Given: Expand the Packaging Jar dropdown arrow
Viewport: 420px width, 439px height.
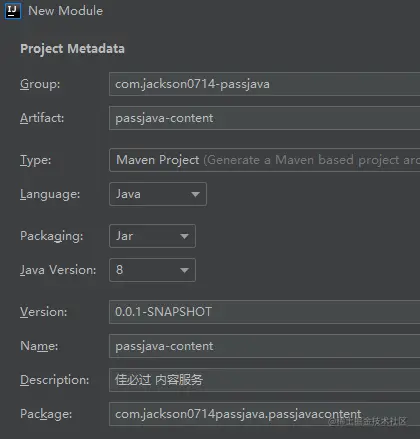Looking at the screenshot, I should (x=184, y=236).
